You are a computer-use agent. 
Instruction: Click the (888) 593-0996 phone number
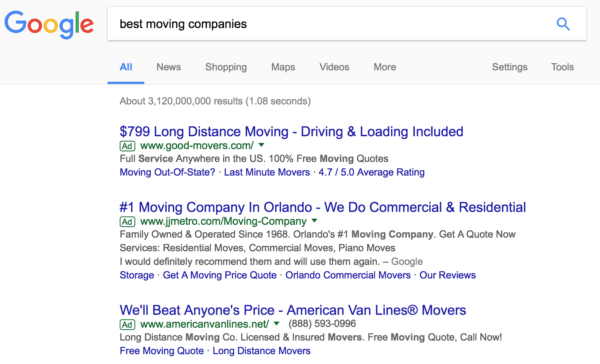click(x=322, y=324)
